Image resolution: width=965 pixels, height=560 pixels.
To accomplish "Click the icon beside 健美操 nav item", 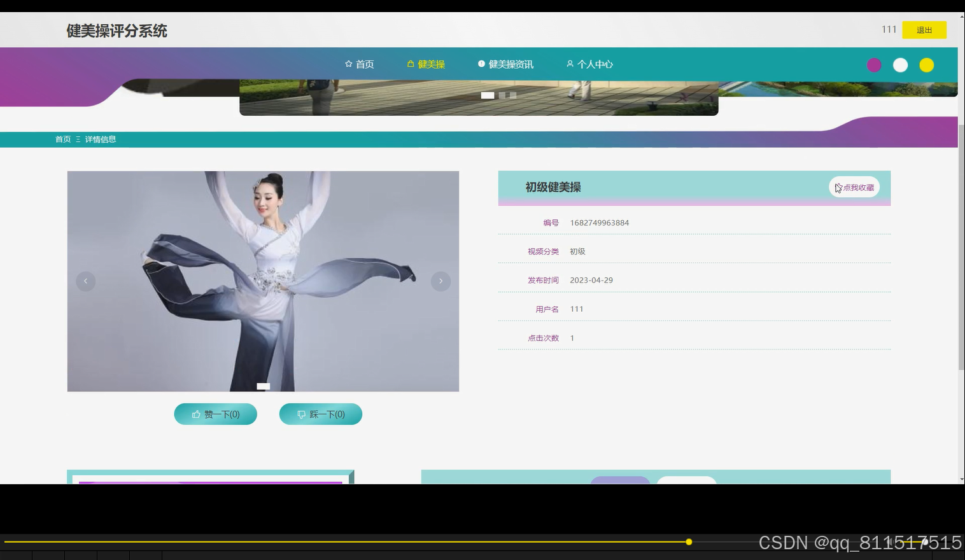I will 409,63.
